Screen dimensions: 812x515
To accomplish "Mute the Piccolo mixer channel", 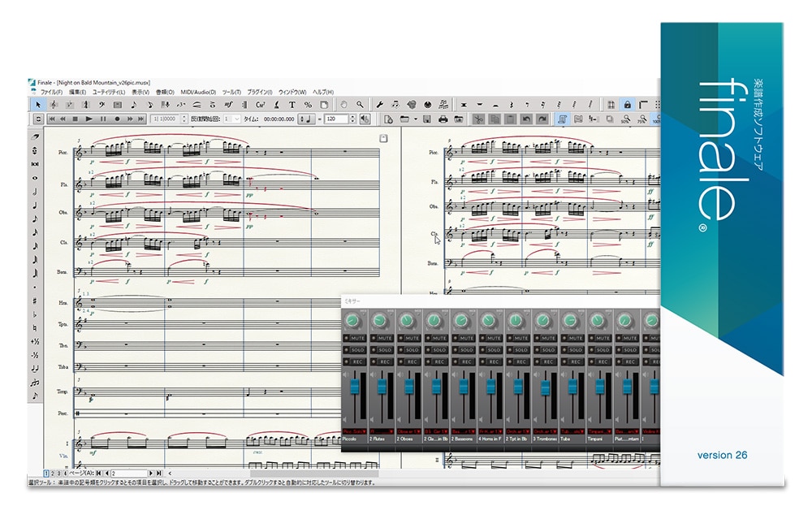I will pyautogui.click(x=355, y=339).
